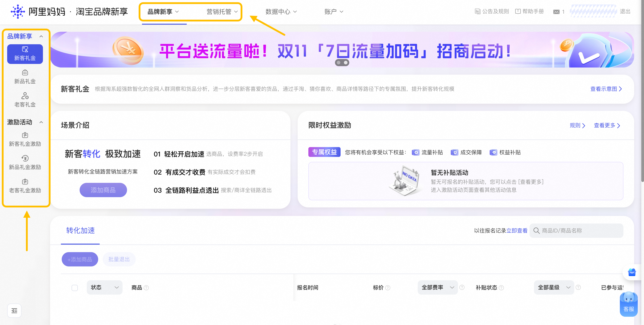The height and width of the screenshot is (325, 644).
Task: Open 新客礼金激励 in the sidebar
Action: (25, 140)
